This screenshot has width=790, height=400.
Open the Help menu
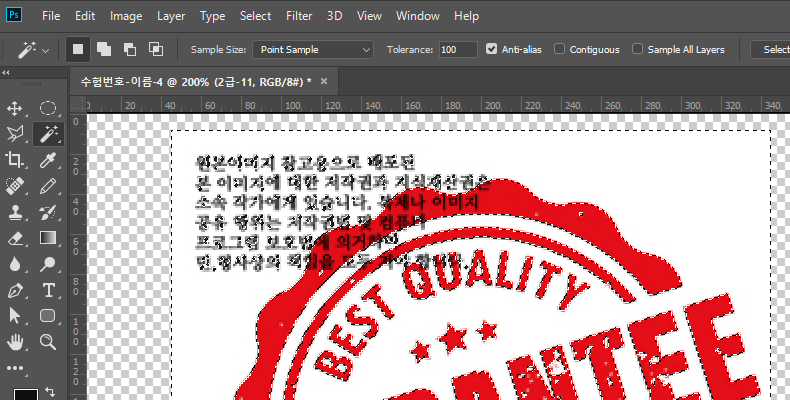tap(466, 16)
